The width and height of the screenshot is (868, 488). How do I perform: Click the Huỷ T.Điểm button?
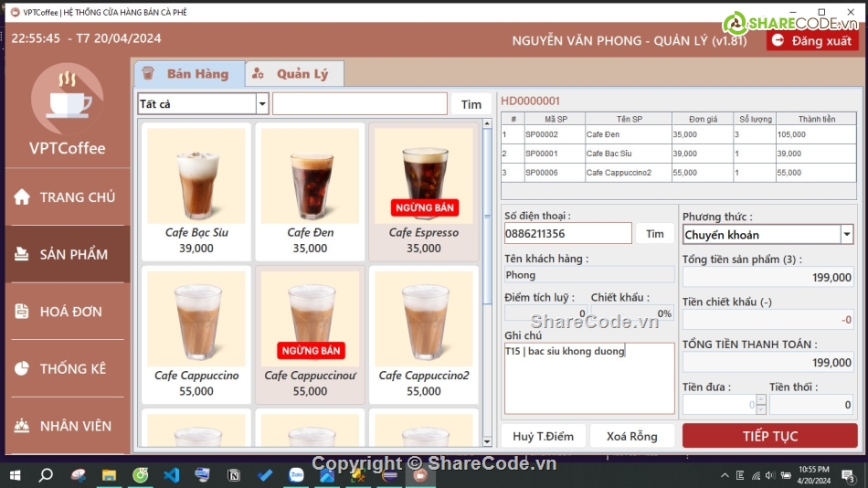(x=543, y=436)
